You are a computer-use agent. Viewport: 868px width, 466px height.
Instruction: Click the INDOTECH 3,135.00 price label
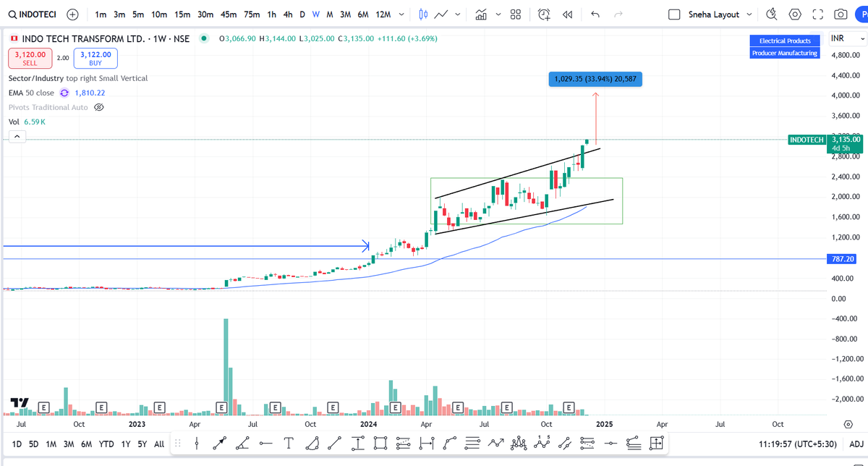[826, 143]
